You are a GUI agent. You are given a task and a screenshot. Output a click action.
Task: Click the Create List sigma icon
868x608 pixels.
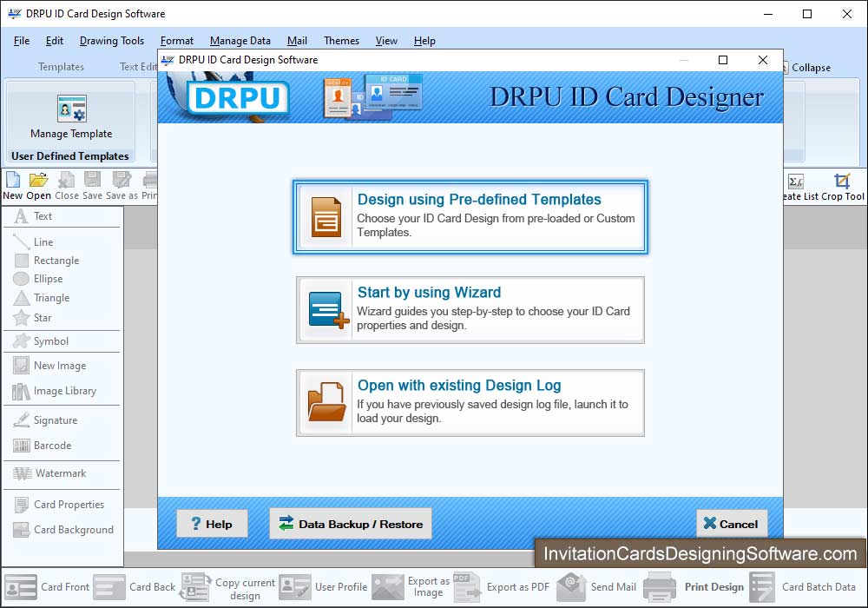click(x=796, y=181)
